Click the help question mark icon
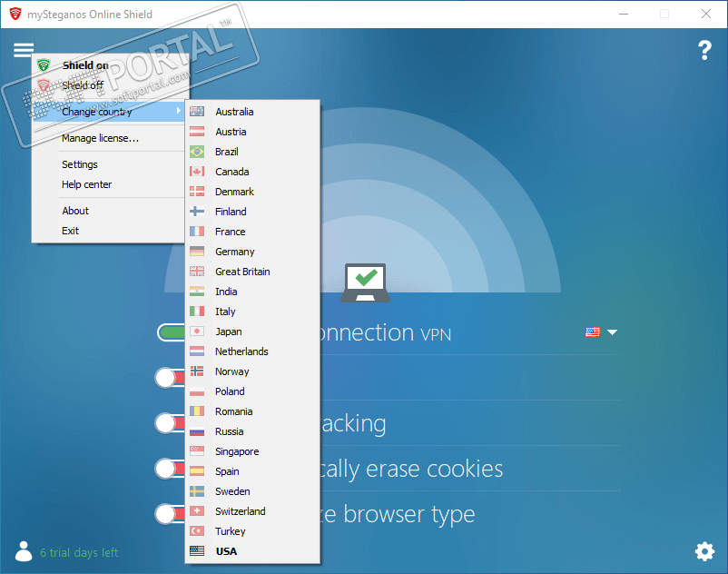Screen dimensions: 728x574 (704, 50)
